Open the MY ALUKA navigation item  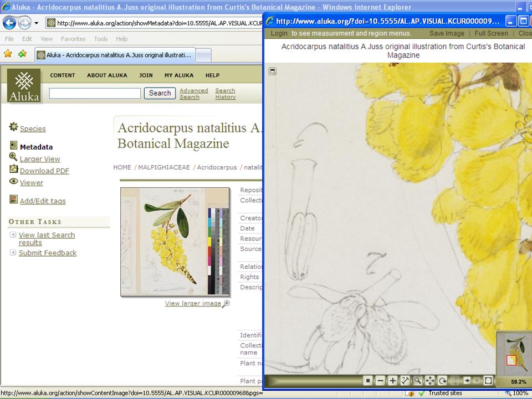point(179,75)
